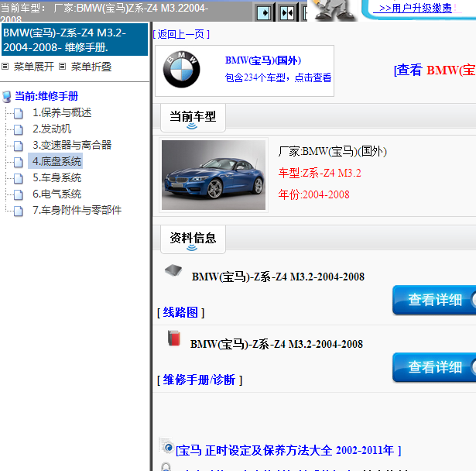Click the red 车型:Z系-Z4 M3.2 text

pos(320,173)
